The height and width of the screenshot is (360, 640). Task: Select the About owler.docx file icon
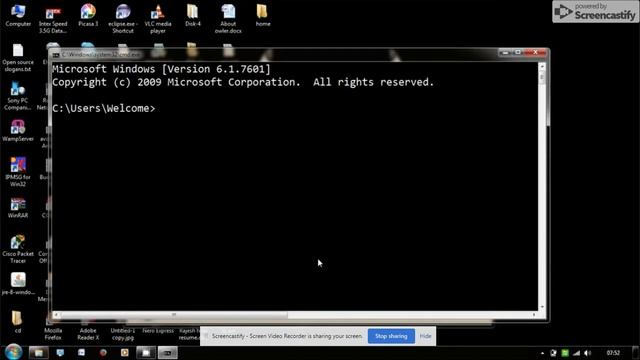(228, 19)
